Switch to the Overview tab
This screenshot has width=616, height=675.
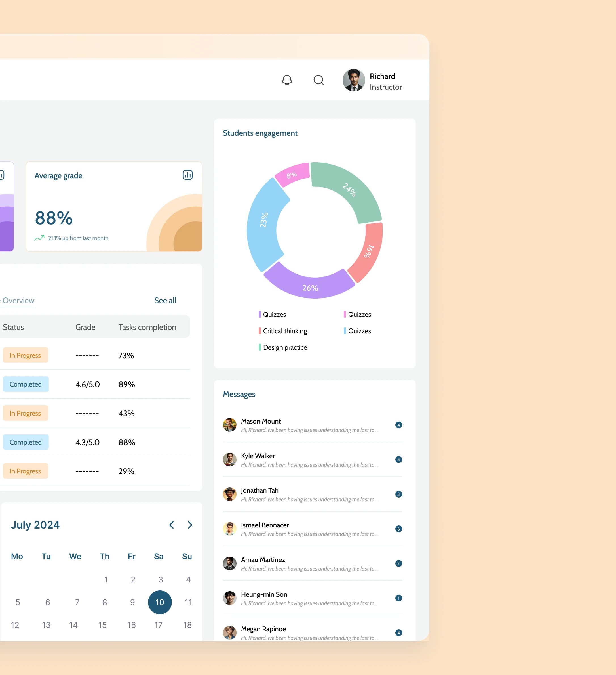pyautogui.click(x=18, y=300)
